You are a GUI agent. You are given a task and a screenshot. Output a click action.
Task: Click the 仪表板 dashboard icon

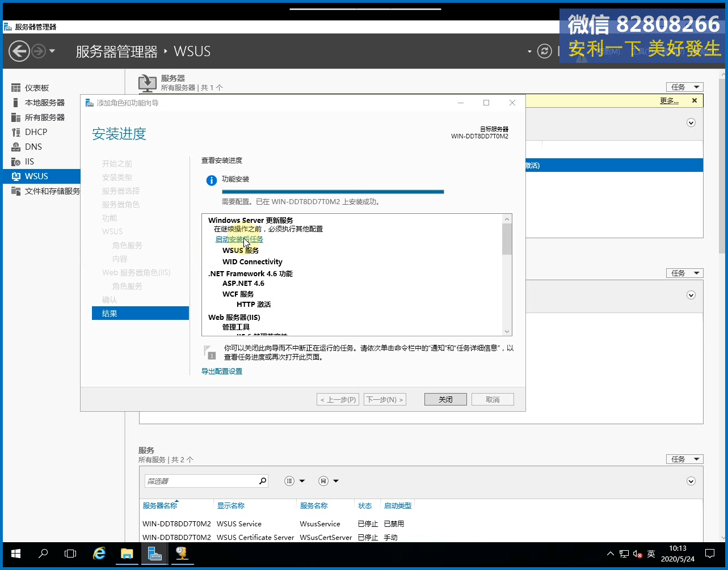(x=16, y=88)
